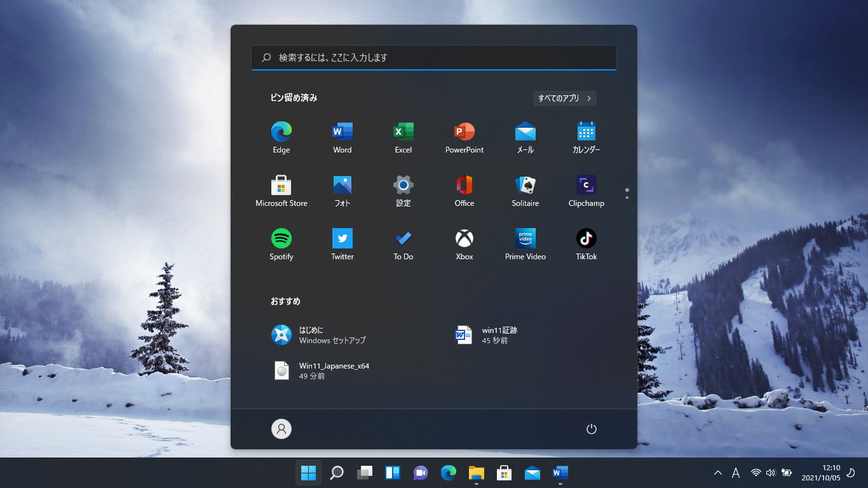868x488 pixels.
Task: Open taskbar Search
Action: pos(337,473)
